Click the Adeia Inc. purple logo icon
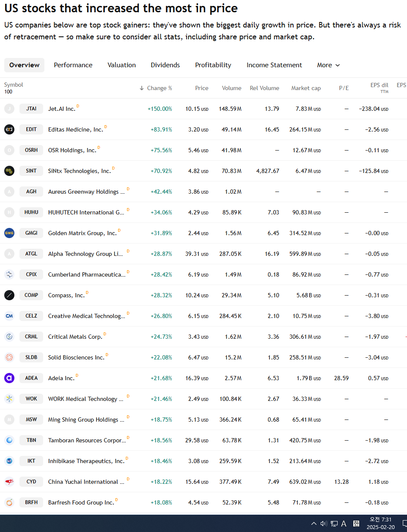This screenshot has width=407, height=532. point(9,378)
